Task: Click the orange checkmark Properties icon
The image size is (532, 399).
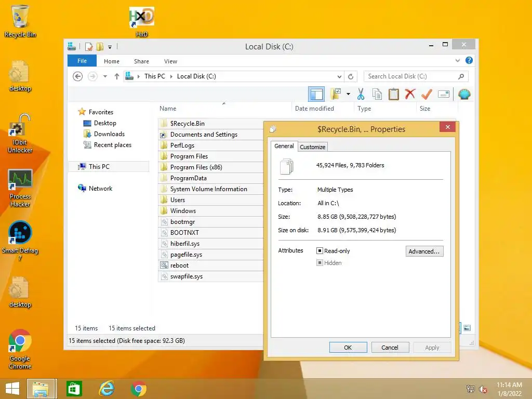Action: [427, 94]
